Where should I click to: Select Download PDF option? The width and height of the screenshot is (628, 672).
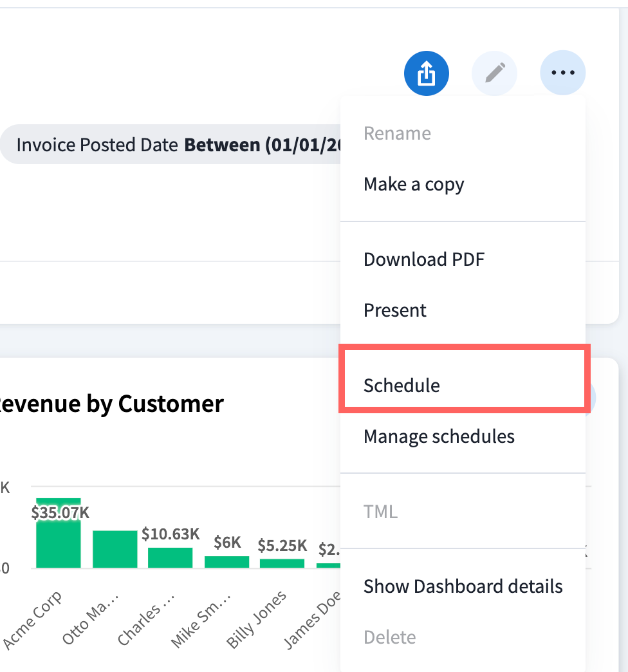(x=424, y=259)
